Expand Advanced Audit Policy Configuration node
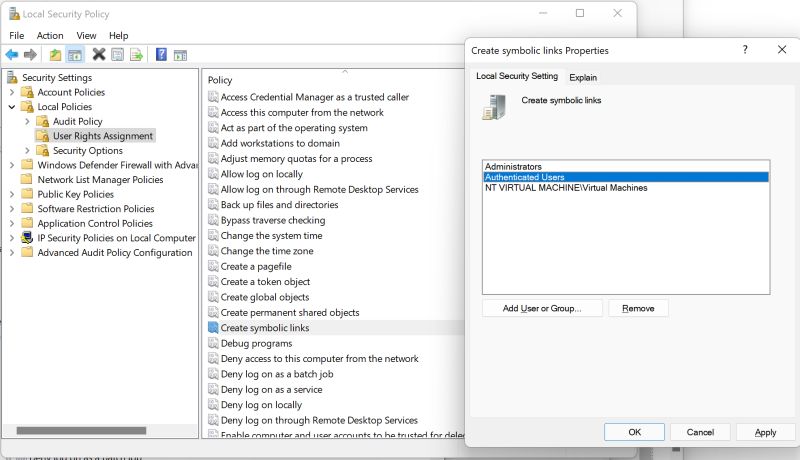This screenshot has height=460, width=800. (12, 252)
